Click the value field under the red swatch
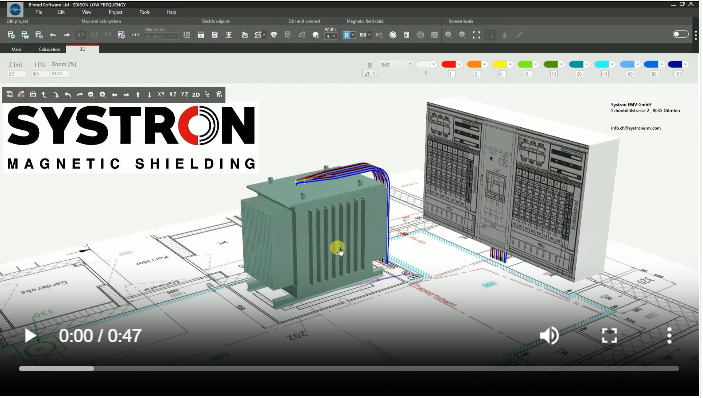703x398 pixels. click(x=452, y=74)
